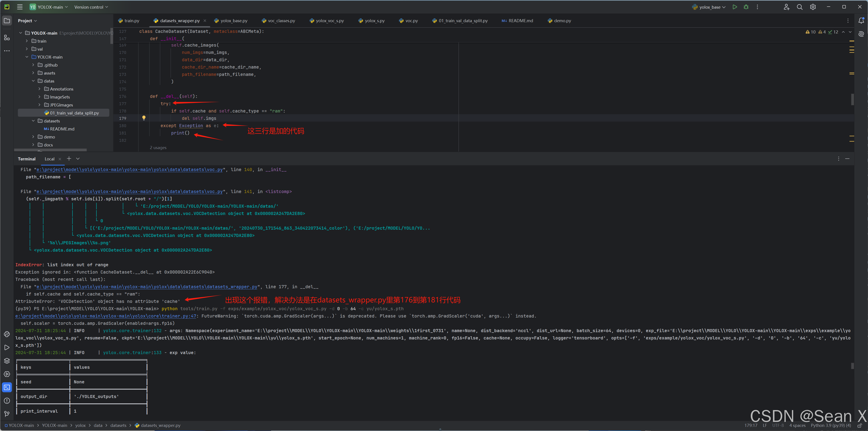Open the Git tool window at bottom left

click(7, 414)
